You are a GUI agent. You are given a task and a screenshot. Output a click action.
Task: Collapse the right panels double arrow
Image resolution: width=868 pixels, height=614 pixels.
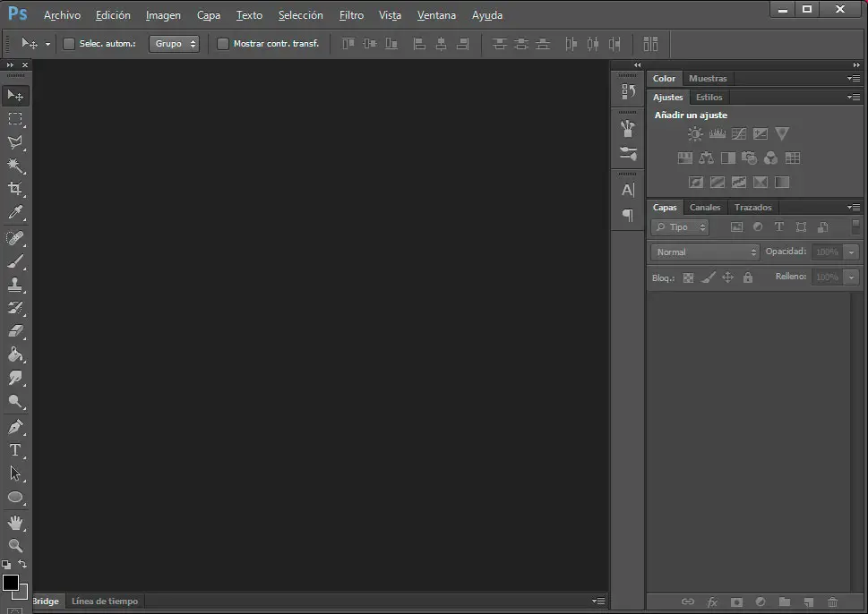pyautogui.click(x=856, y=64)
